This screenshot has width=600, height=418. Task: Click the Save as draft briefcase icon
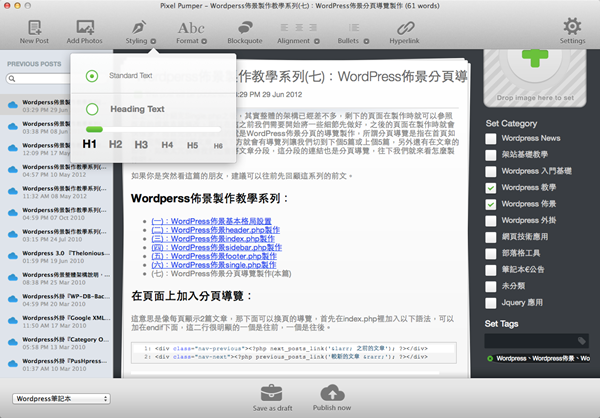[272, 393]
